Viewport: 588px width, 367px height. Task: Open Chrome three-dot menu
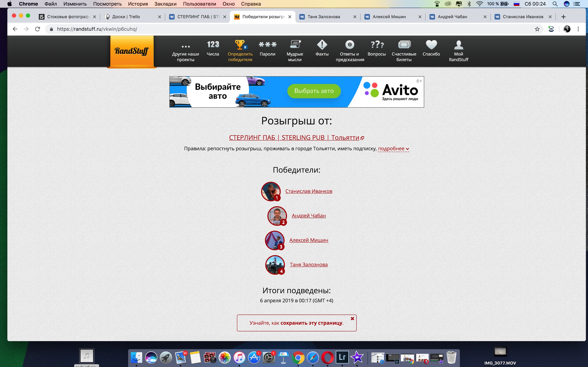coord(578,29)
